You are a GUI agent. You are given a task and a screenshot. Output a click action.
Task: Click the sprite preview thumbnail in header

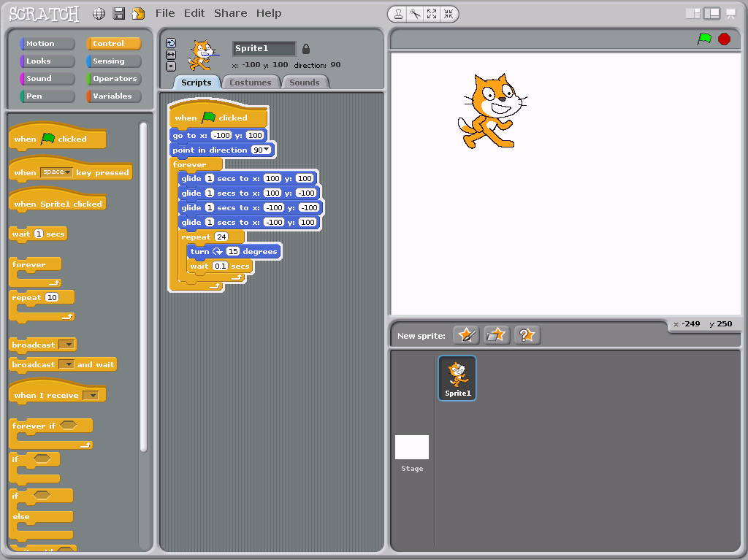tap(204, 54)
